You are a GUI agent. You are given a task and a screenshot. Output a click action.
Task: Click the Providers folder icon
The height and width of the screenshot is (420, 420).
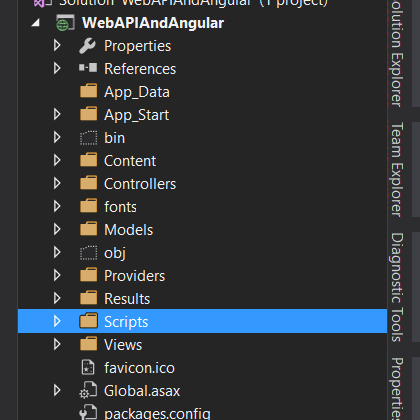click(x=89, y=275)
